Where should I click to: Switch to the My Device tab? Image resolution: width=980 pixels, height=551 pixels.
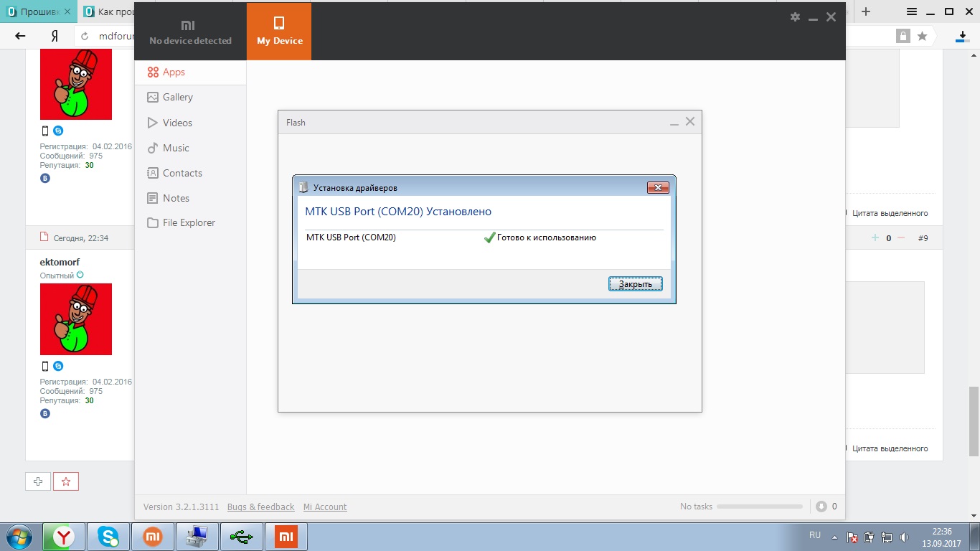(x=279, y=32)
